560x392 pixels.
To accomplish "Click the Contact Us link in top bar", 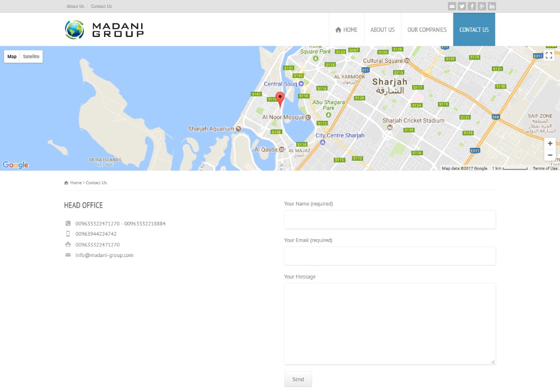I will pos(101,6).
